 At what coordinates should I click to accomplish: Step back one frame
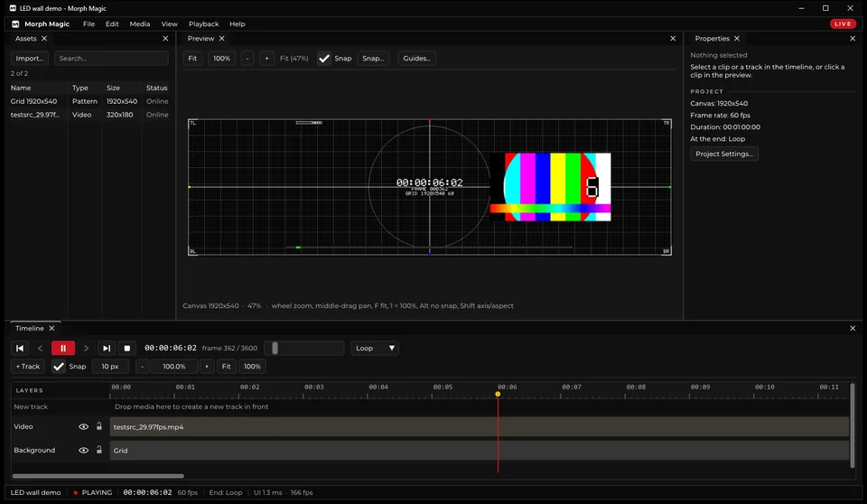click(40, 348)
